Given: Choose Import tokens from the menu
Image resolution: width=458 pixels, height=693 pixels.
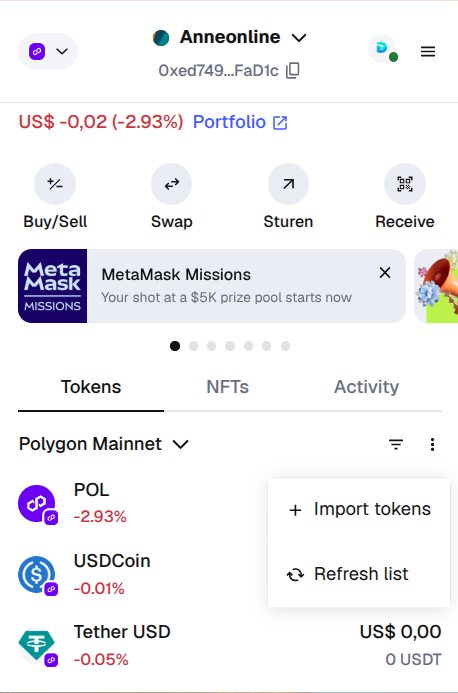Looking at the screenshot, I should [359, 509].
